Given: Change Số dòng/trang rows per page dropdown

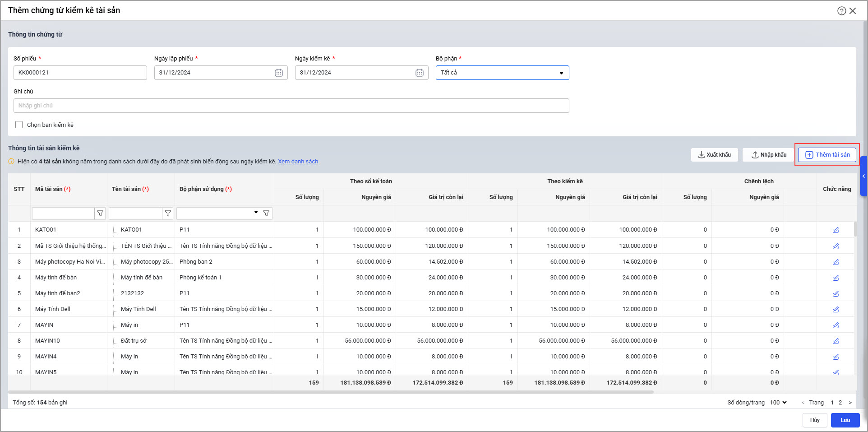Looking at the screenshot, I should [778, 403].
